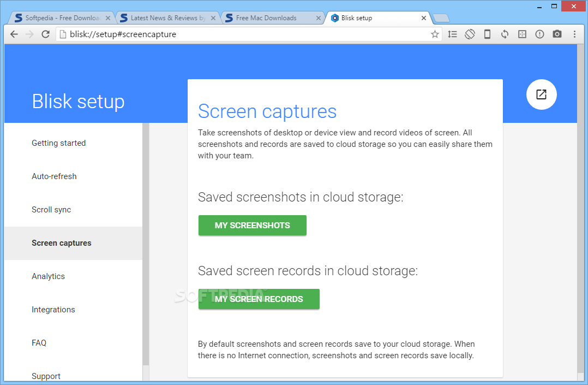Click the MY SCREENSHOTS button
588x385 pixels.
253,226
